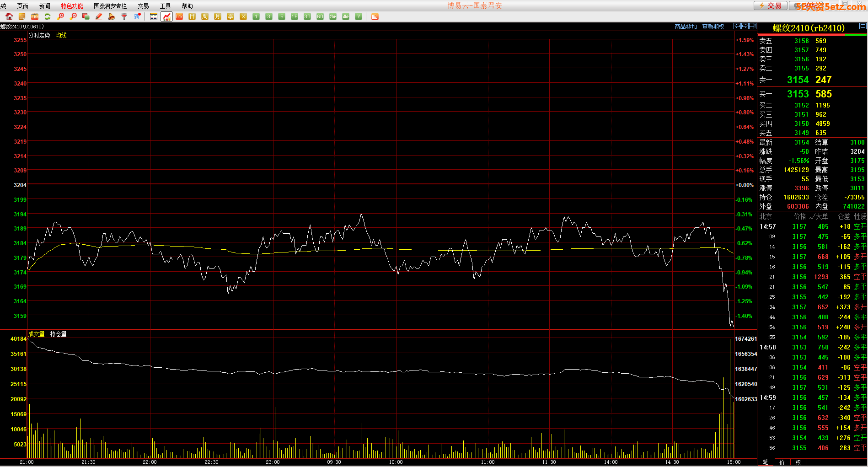
Task: Maximize the rb2410 quote panel
Action: pos(863,27)
